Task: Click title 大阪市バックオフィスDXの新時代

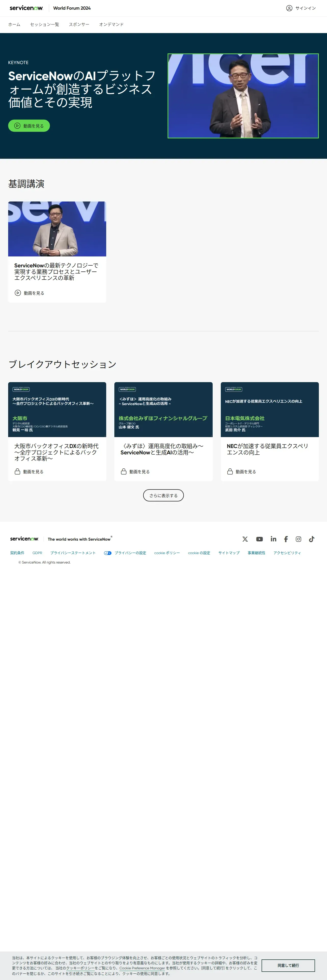Action: [56, 452]
